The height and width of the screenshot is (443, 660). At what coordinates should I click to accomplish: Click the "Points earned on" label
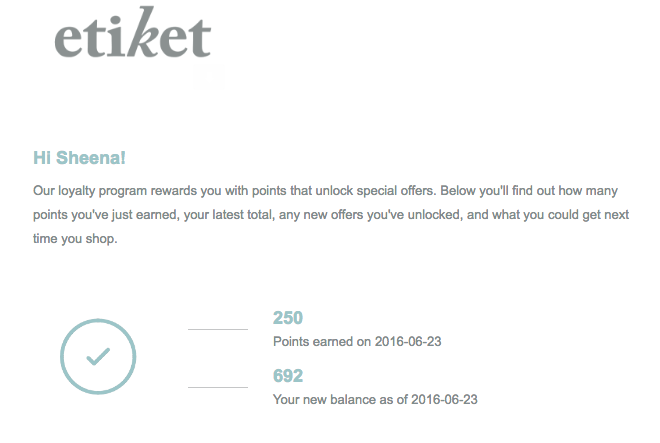[322, 341]
